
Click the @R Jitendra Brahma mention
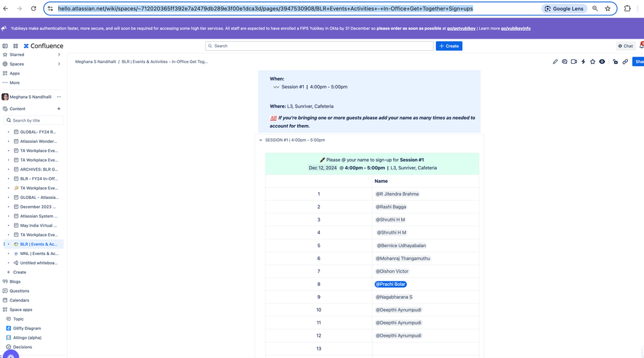click(397, 194)
